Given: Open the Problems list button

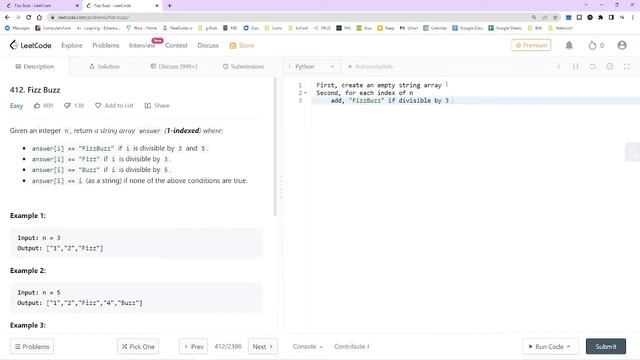Looking at the screenshot, I should (x=32, y=347).
